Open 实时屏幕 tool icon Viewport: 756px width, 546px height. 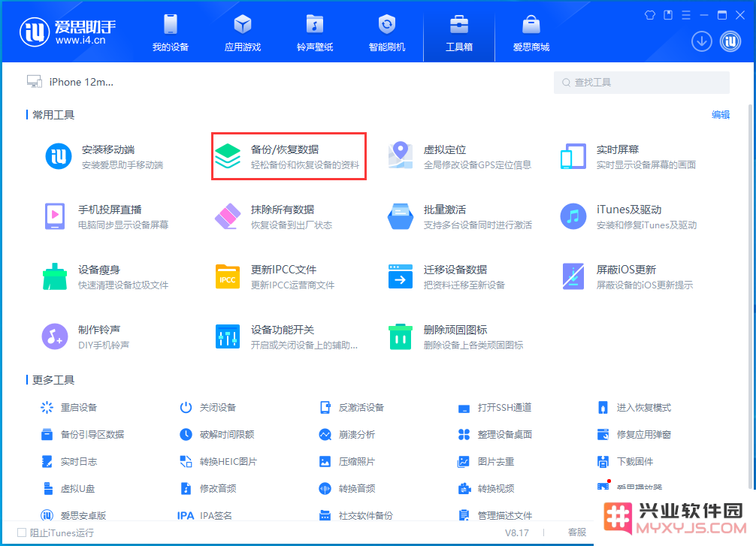click(x=573, y=156)
